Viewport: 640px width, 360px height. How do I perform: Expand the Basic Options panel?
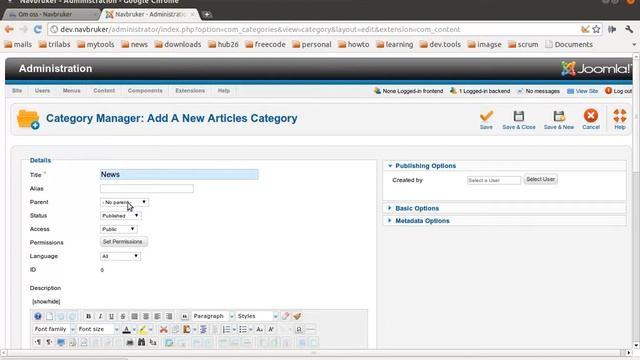(x=417, y=208)
